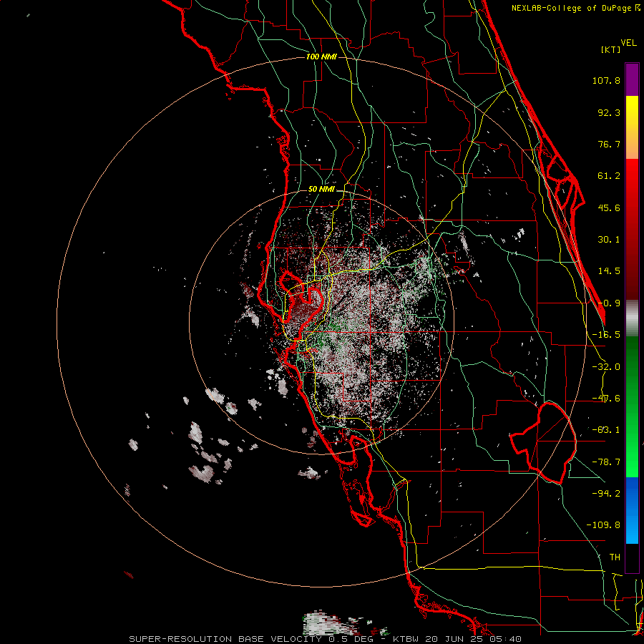Pick the blue segment of color bar
The width and height of the screenshot is (644, 644).
[632, 510]
